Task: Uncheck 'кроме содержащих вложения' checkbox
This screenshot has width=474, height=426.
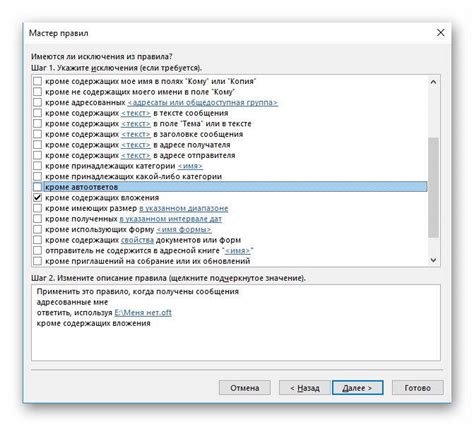Action: pos(38,198)
